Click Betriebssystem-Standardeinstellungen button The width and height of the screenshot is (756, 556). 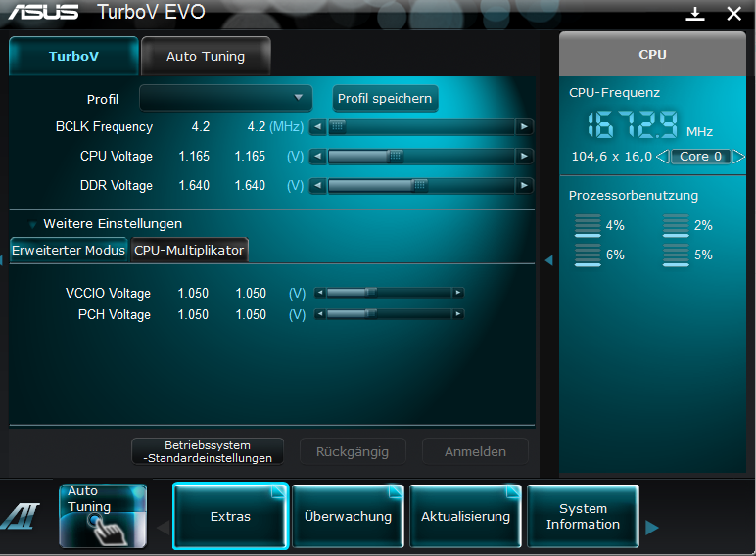coord(208,451)
